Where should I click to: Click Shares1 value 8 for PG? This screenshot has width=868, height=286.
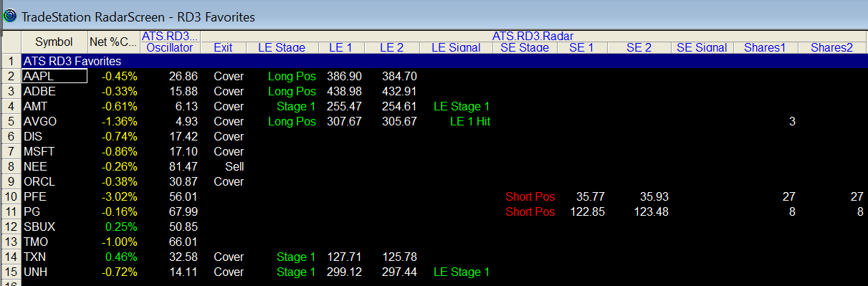(x=792, y=211)
